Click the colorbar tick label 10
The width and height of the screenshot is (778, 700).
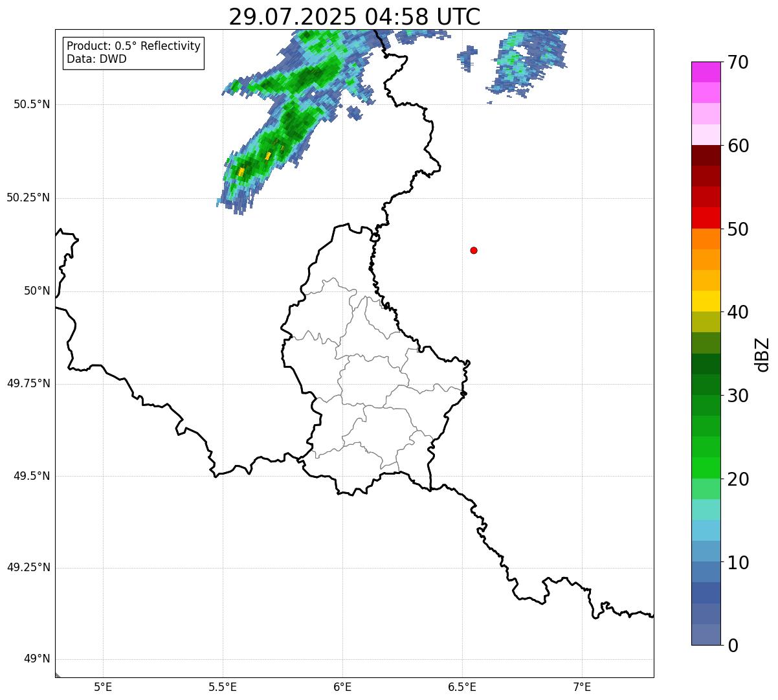coord(738,563)
